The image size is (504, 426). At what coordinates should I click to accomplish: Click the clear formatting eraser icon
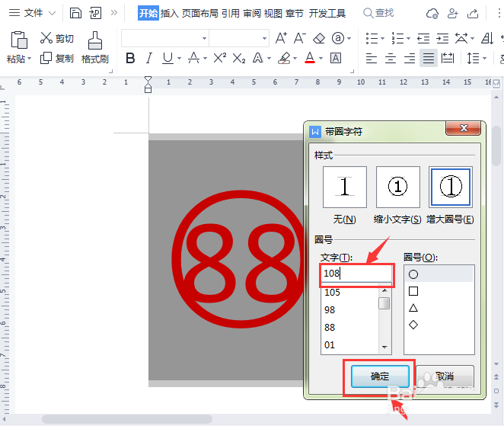pyautogui.click(x=319, y=38)
